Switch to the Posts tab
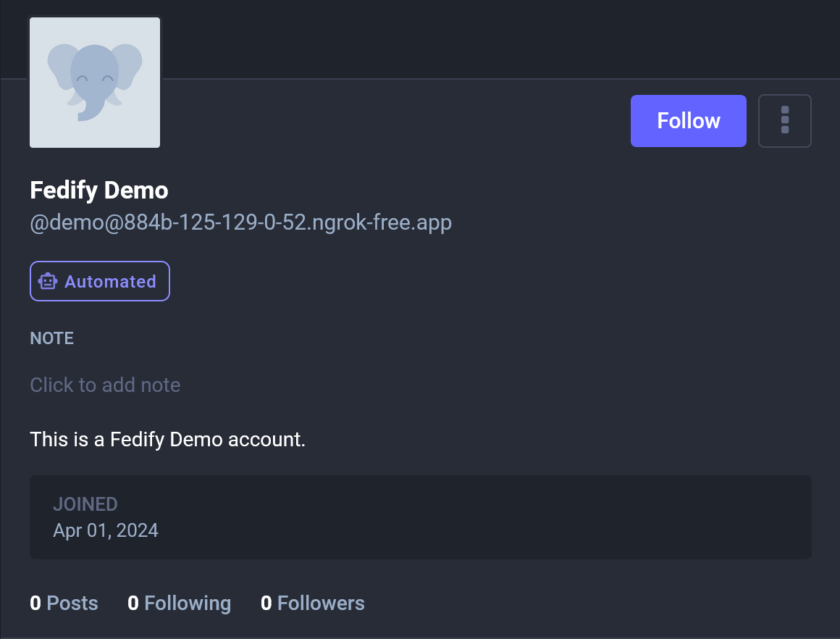The height and width of the screenshot is (639, 840). point(64,603)
